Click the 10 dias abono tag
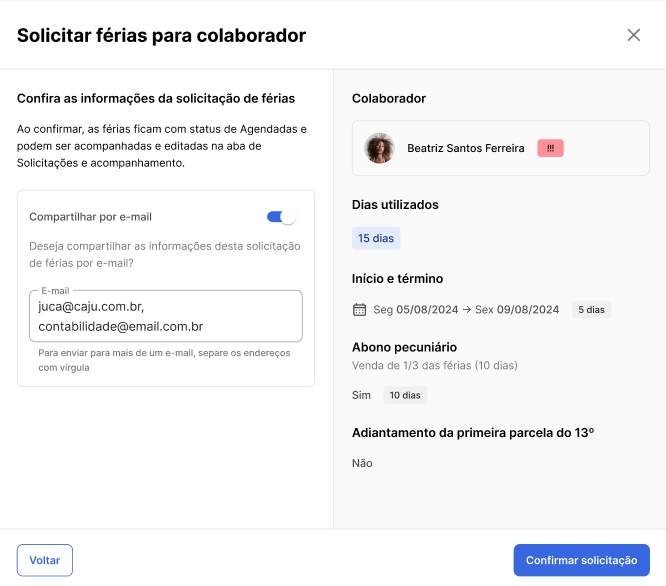The height and width of the screenshot is (586, 666). 405,395
